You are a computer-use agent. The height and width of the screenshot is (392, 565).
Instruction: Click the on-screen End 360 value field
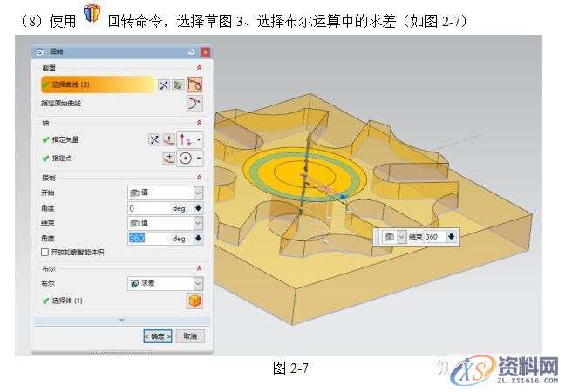click(435, 237)
